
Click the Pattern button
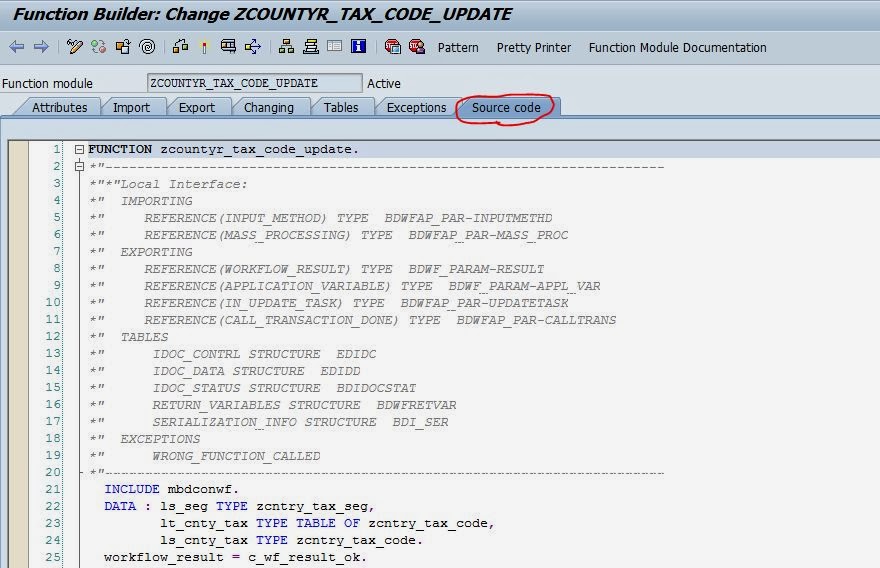tap(458, 48)
